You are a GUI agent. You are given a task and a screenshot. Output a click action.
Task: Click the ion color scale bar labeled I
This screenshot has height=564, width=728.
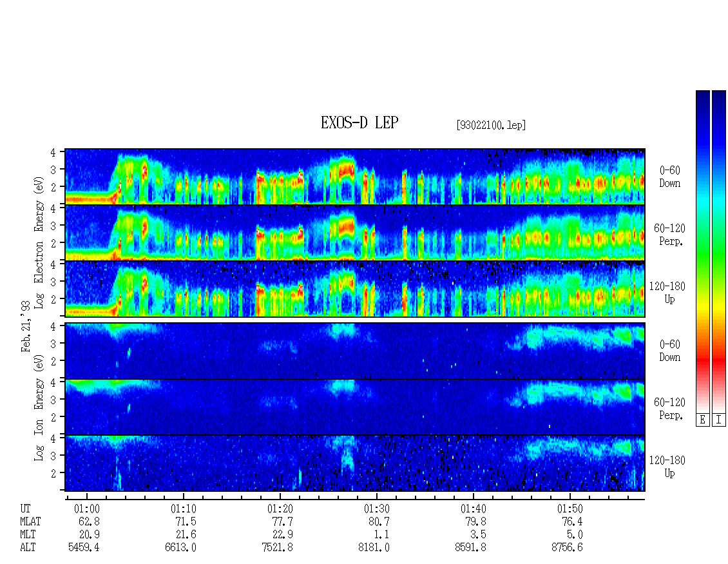click(719, 251)
